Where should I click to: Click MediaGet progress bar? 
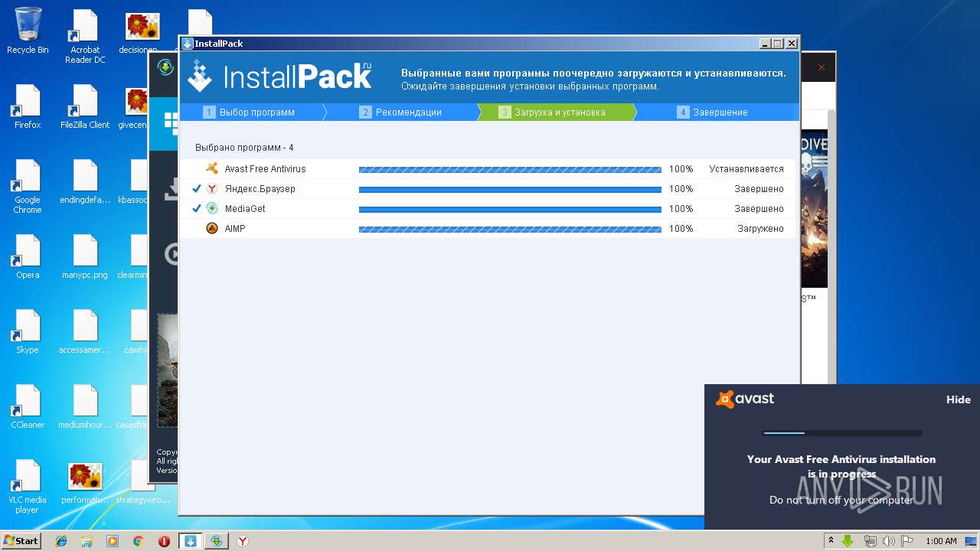(510, 209)
